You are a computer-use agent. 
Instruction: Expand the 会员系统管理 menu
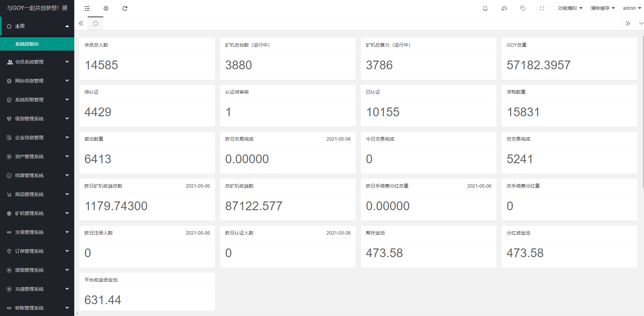coord(37,62)
